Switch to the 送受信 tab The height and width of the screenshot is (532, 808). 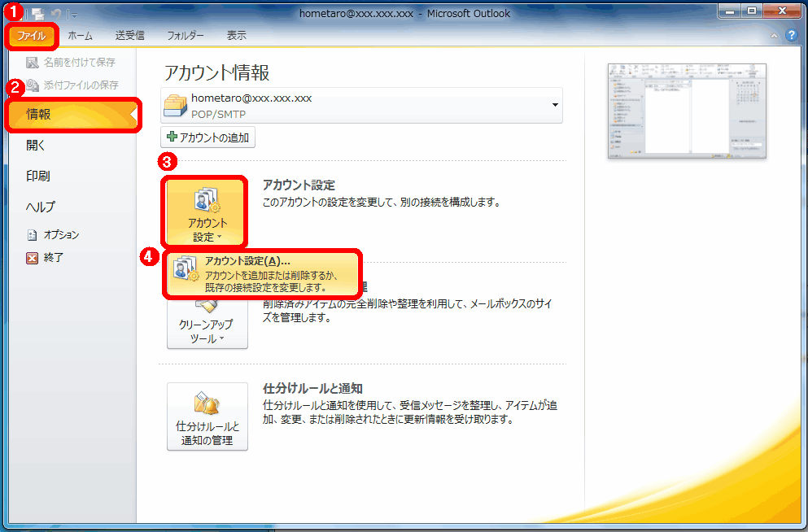129,36
